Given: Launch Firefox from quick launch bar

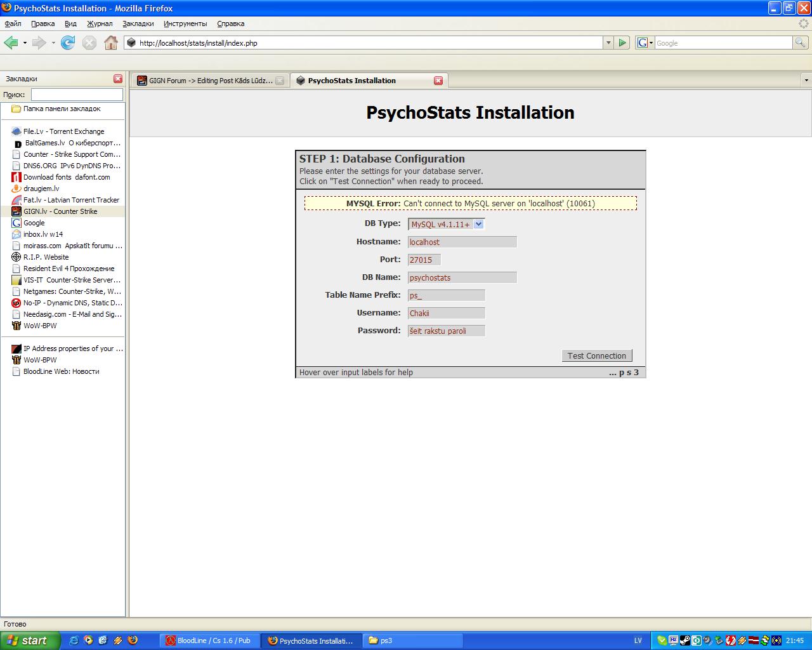Looking at the screenshot, I should tap(133, 640).
